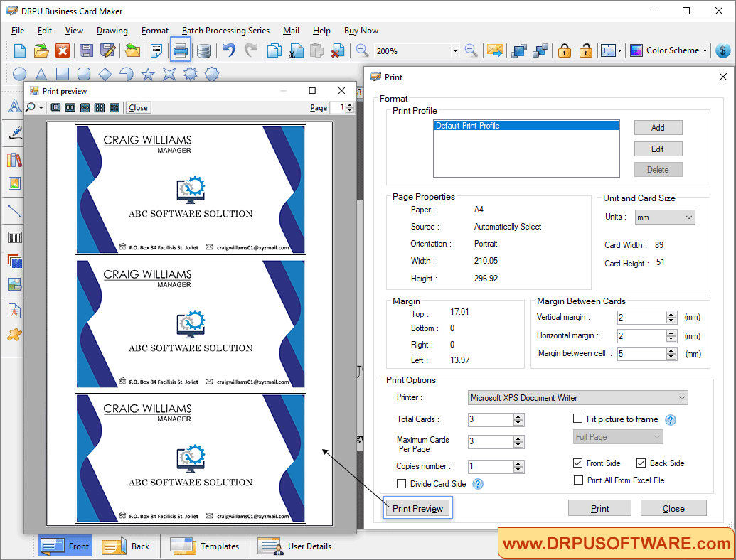Redo the last undone action
The image size is (736, 560).
pos(251,50)
